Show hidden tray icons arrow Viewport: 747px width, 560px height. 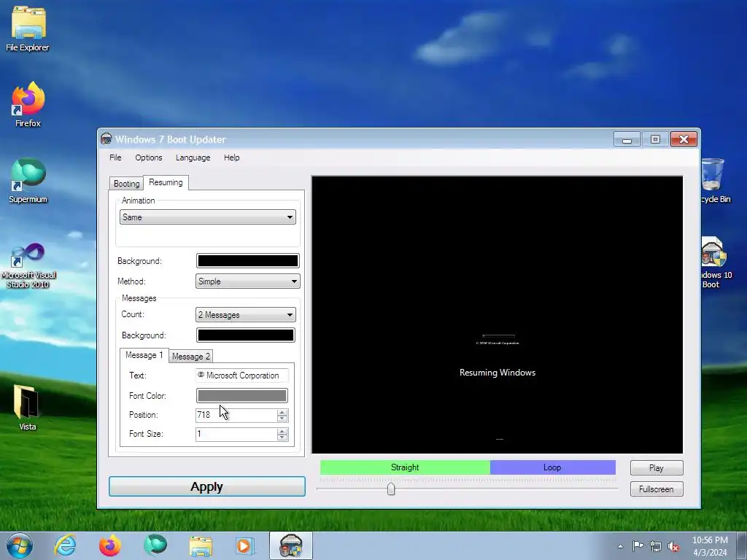(x=620, y=546)
